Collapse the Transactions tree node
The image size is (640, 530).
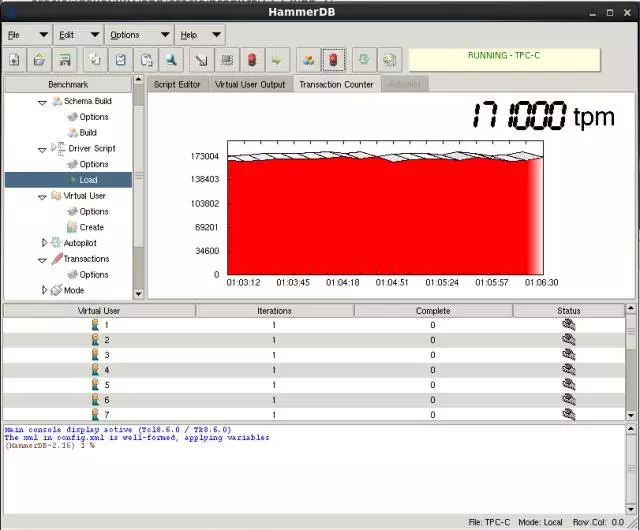pos(42,260)
